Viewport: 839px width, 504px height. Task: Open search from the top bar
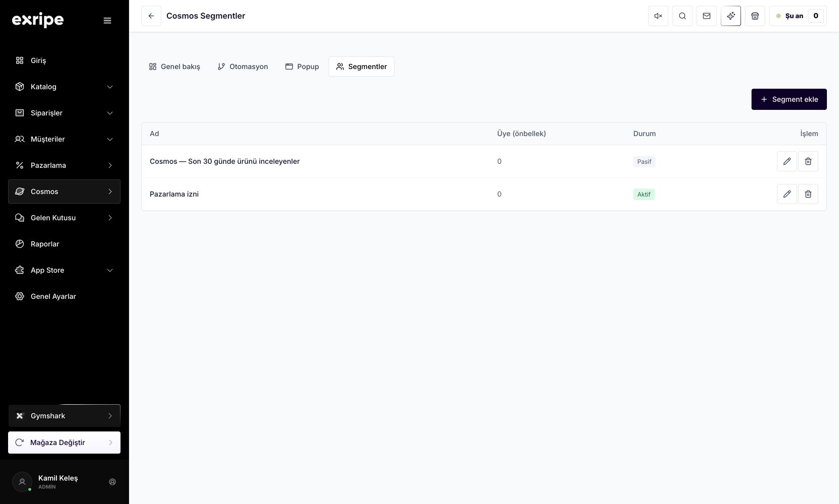[682, 16]
